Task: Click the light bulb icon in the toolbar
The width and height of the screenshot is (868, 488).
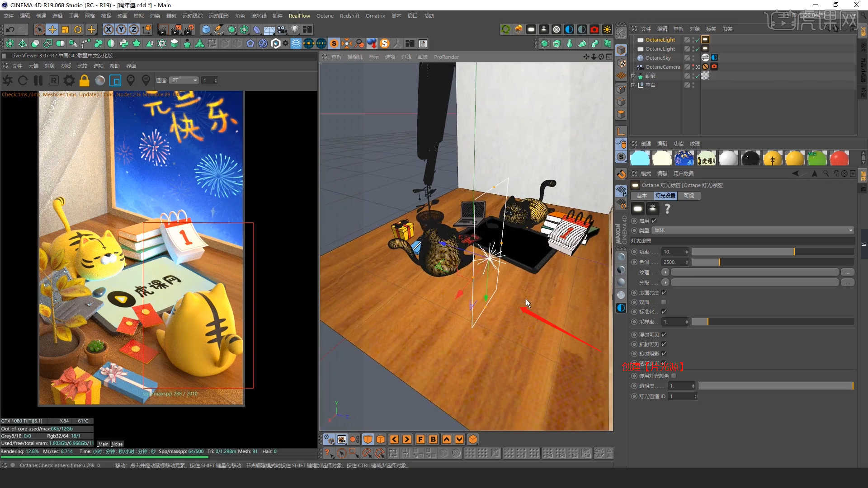Action: point(295,30)
